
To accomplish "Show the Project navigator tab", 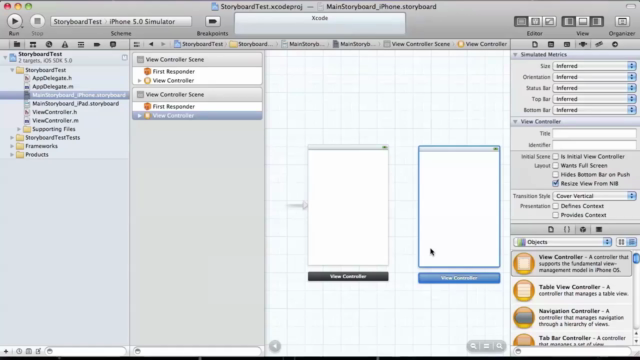I will coord(17,44).
